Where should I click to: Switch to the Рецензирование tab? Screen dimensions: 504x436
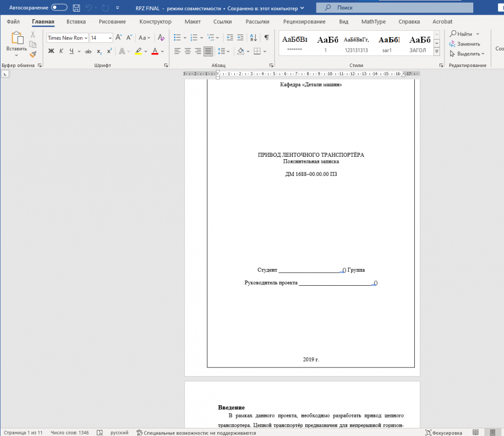304,22
